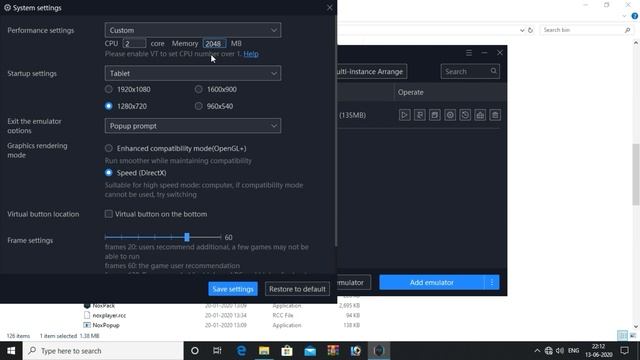
Task: Show hidden tray icons chevron
Action: [x=537, y=351]
